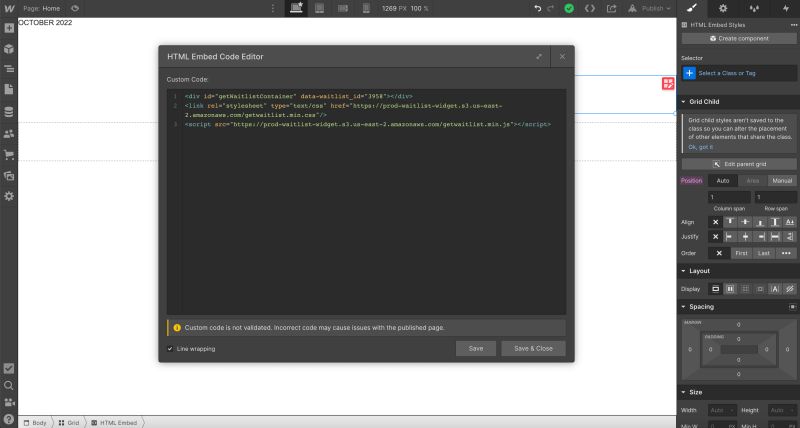Click the Select a Class or Tag field
The width and height of the screenshot is (800, 428).
pos(739,73)
